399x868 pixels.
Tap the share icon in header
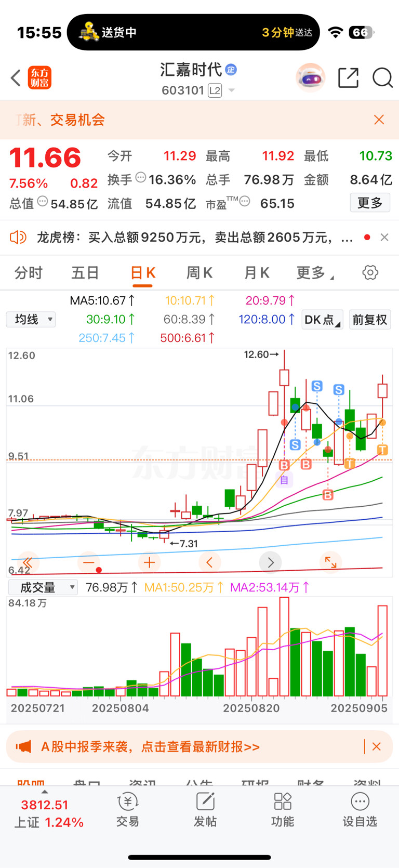[348, 78]
